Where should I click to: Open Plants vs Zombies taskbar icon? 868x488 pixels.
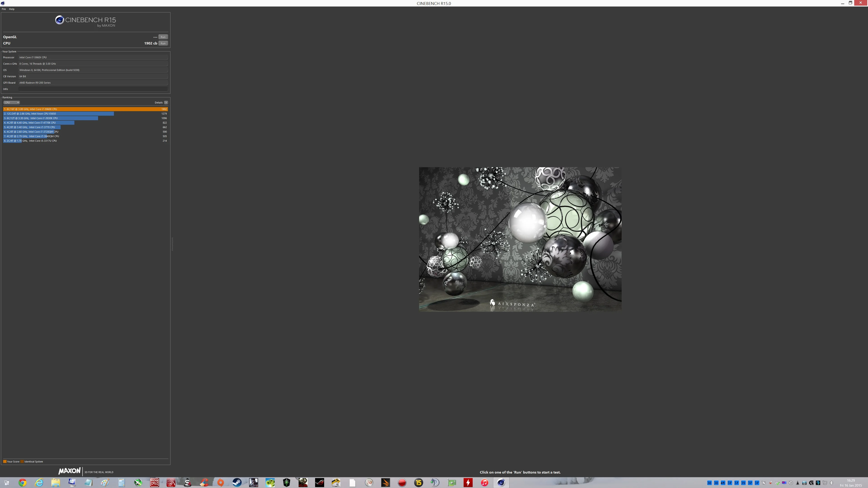tap(270, 483)
